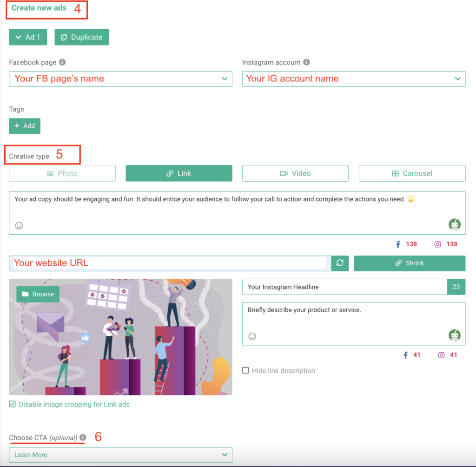Click the AI robot icon in the description field
The height and width of the screenshot is (467, 476).
(x=455, y=334)
